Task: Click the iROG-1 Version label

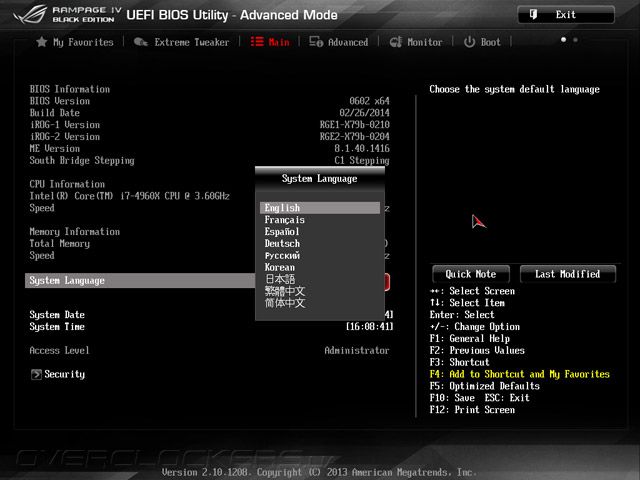Action: coord(65,124)
